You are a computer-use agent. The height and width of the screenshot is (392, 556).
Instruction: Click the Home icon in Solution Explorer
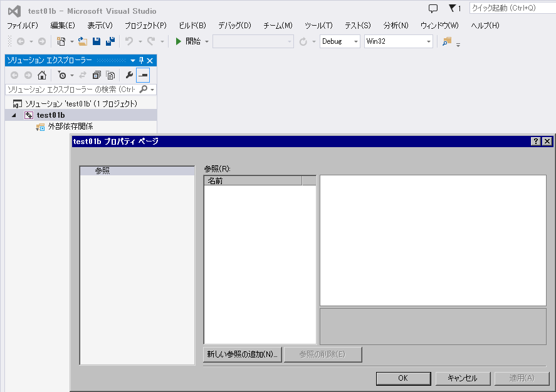pos(42,75)
